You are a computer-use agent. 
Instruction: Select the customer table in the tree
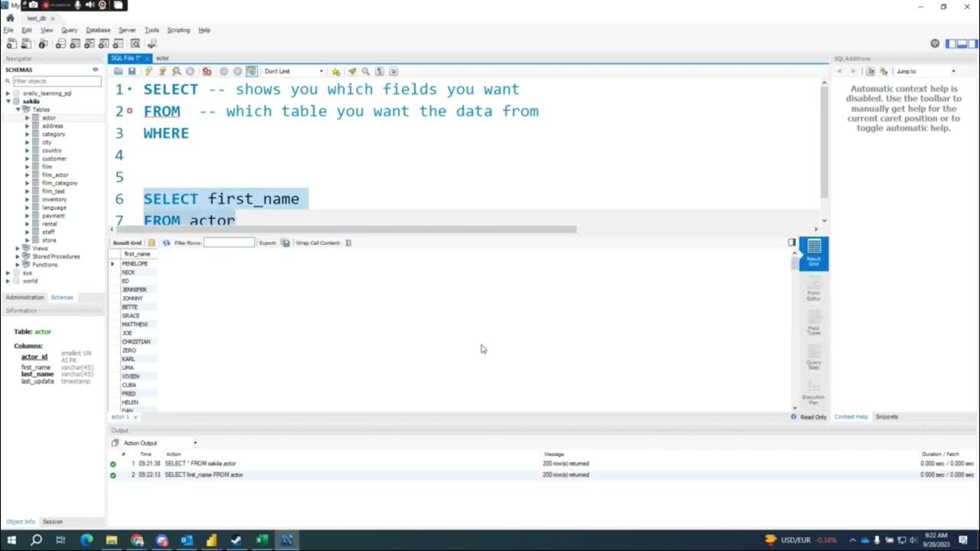pyautogui.click(x=54, y=158)
